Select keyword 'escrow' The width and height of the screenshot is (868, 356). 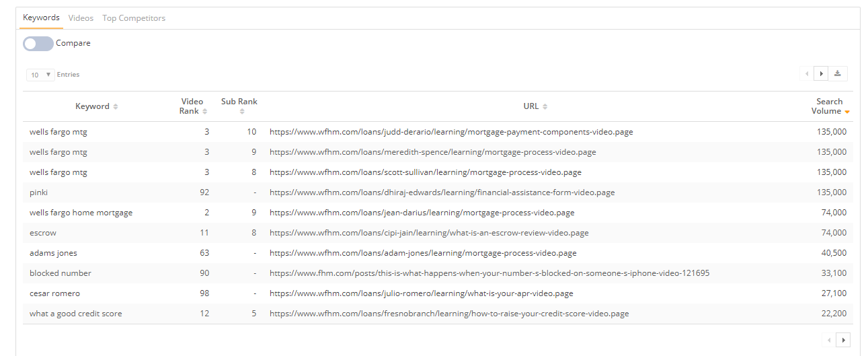point(43,233)
